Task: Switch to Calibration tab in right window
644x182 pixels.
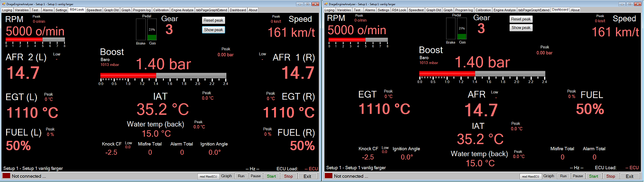Action: [x=483, y=9]
